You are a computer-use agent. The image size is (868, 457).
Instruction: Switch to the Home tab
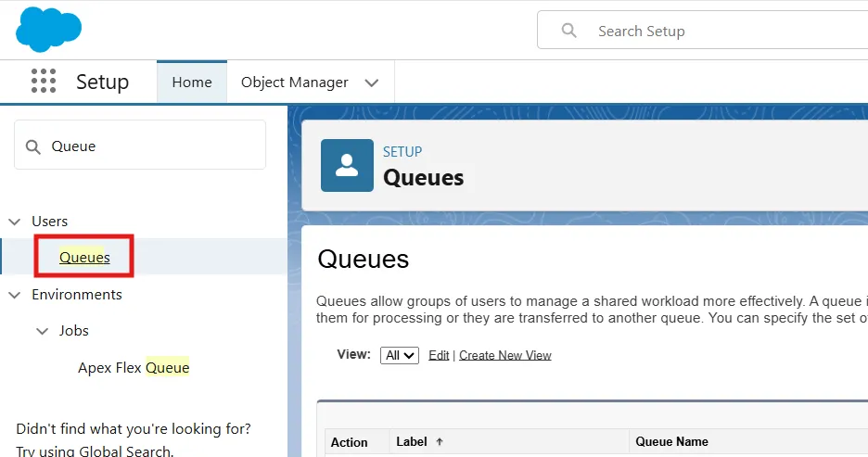[192, 83]
